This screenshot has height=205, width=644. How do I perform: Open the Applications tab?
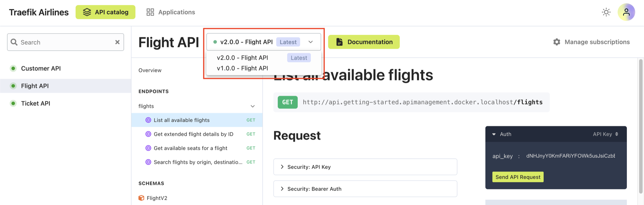(x=171, y=12)
